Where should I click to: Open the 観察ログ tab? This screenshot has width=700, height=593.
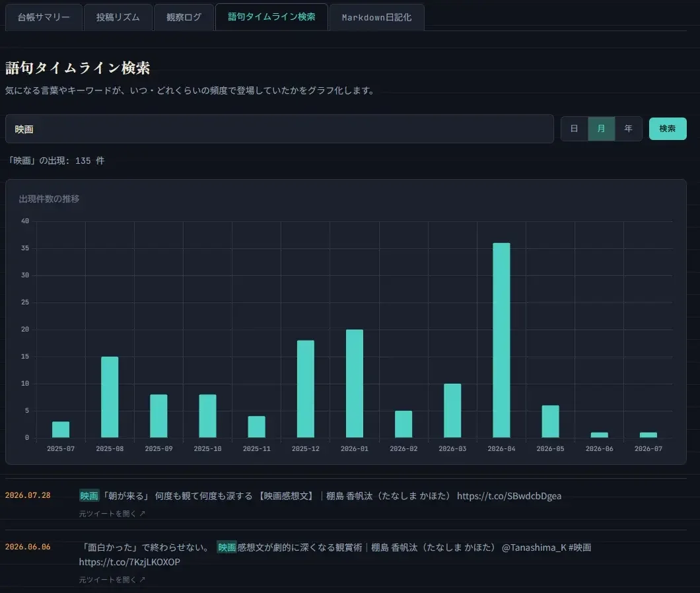(184, 17)
